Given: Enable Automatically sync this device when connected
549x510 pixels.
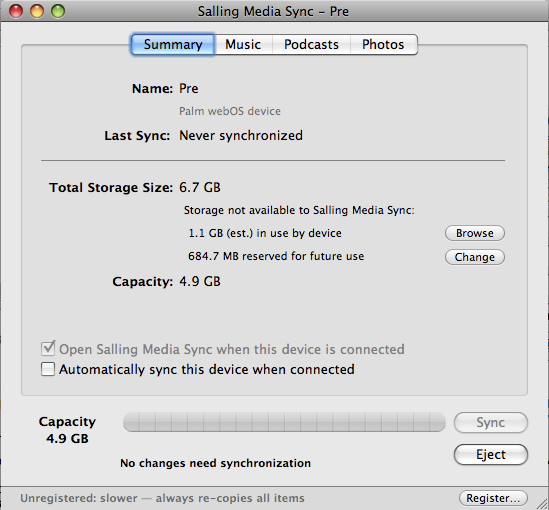Looking at the screenshot, I should (48, 369).
